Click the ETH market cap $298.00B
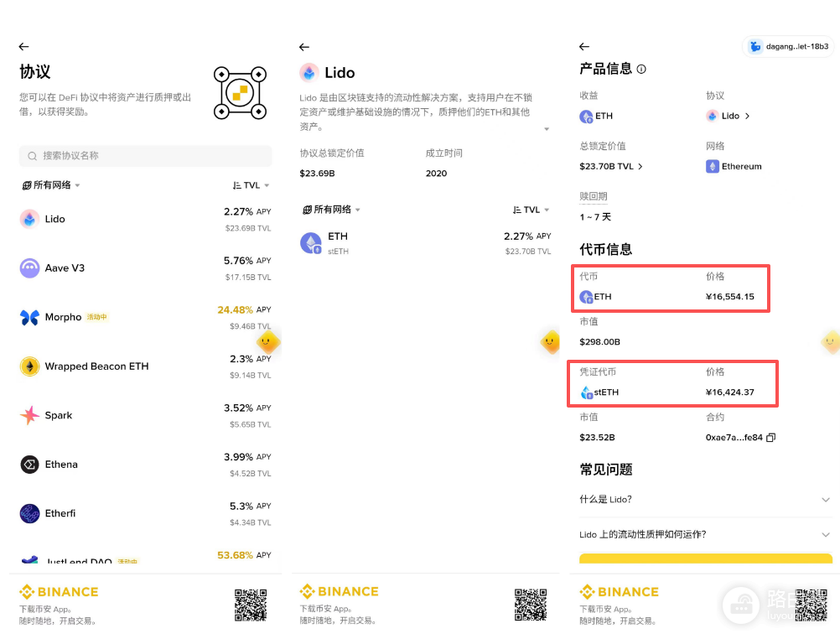This screenshot has height=639, width=840. coord(599,342)
